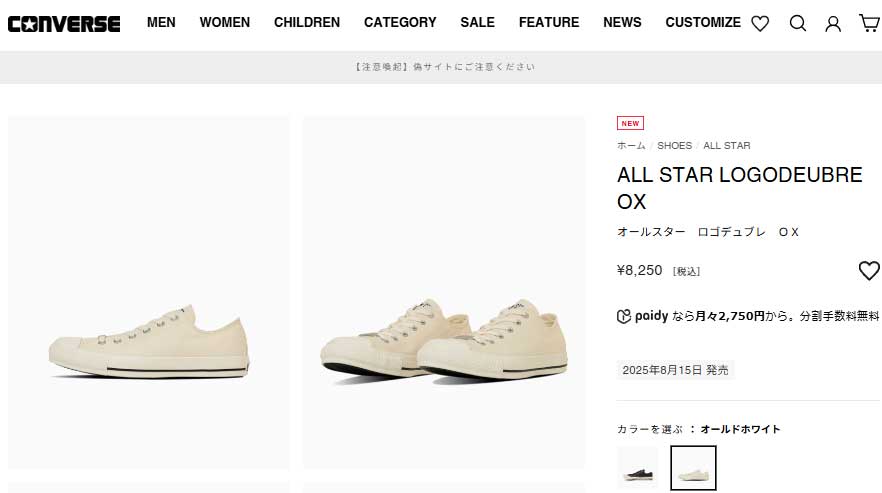The image size is (882, 493).
Task: Select the black color swatch
Action: [638, 467]
